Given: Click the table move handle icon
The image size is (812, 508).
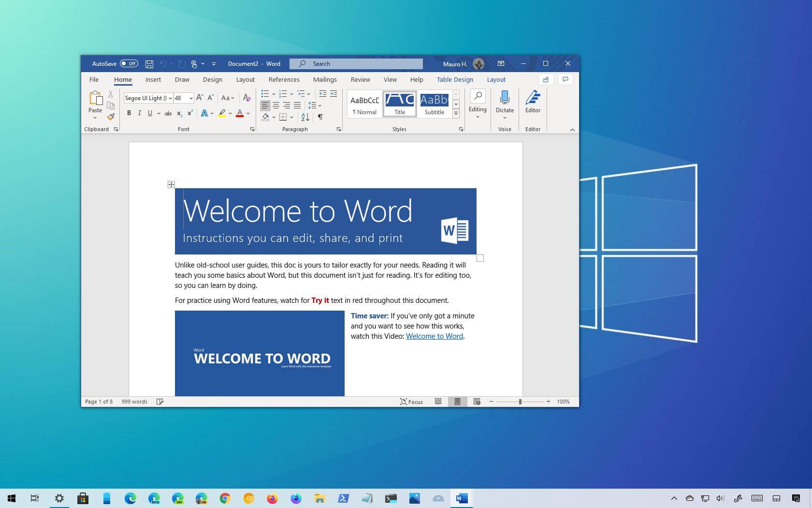Looking at the screenshot, I should [171, 184].
